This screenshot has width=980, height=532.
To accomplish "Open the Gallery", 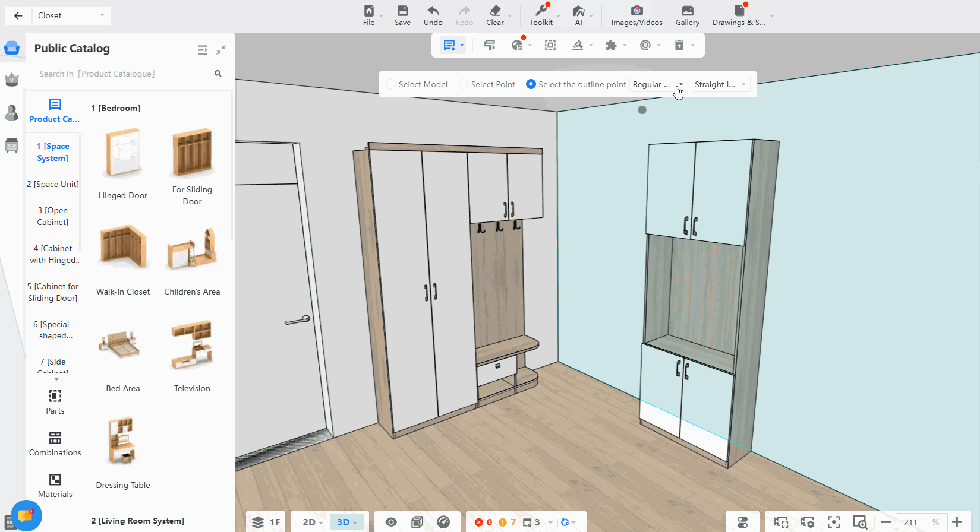I will 688,15.
